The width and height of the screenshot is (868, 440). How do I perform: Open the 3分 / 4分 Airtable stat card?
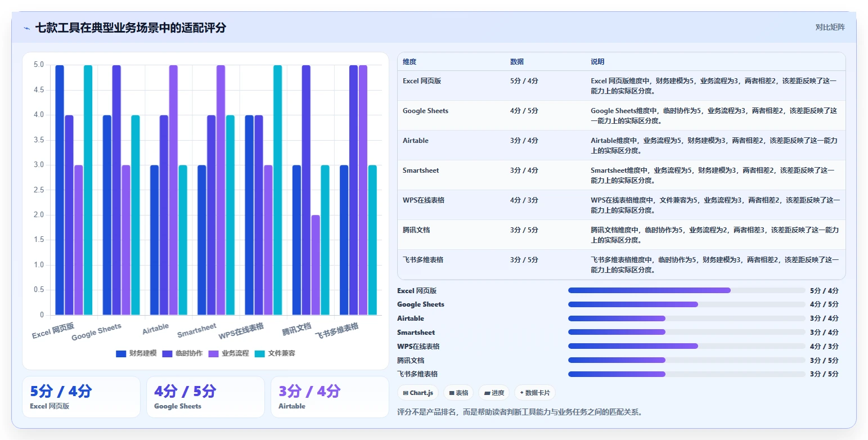tap(330, 397)
